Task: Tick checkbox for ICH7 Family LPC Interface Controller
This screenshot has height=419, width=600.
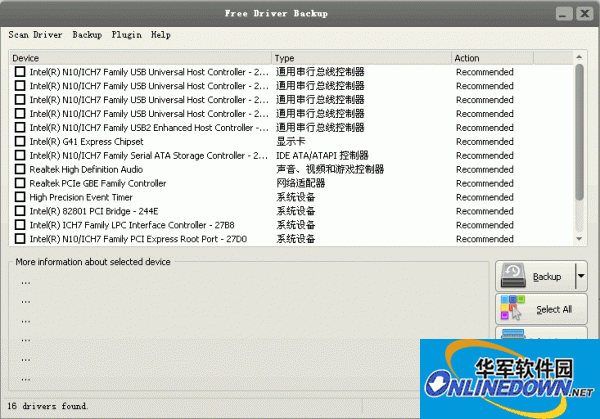Action: click(x=20, y=225)
